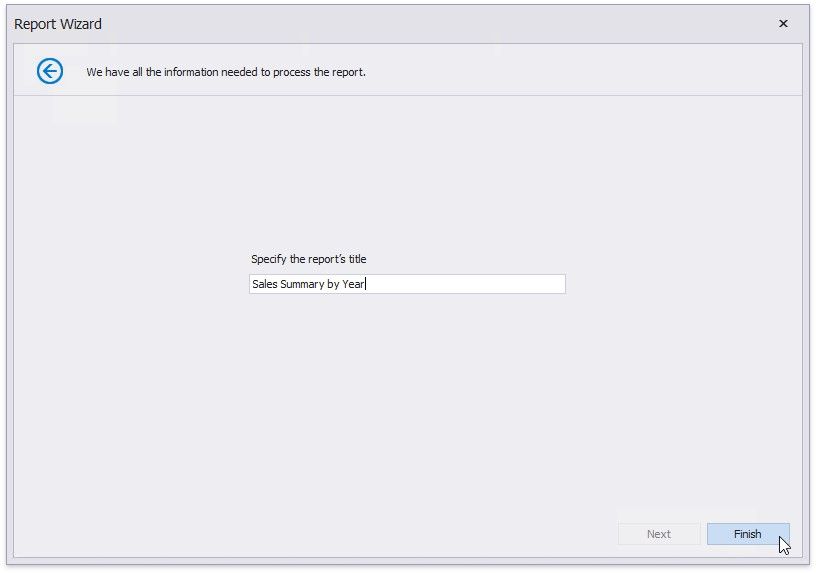816x573 pixels.
Task: Click the Finish button
Action: coord(747,534)
